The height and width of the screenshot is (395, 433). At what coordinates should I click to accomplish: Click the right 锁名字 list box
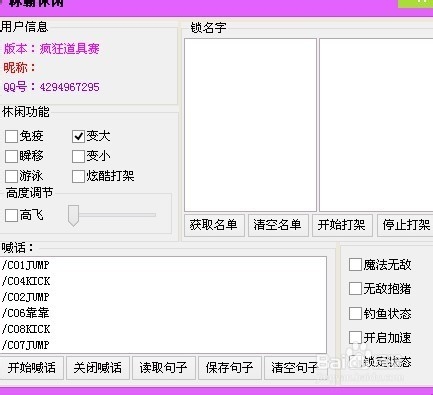(376, 125)
